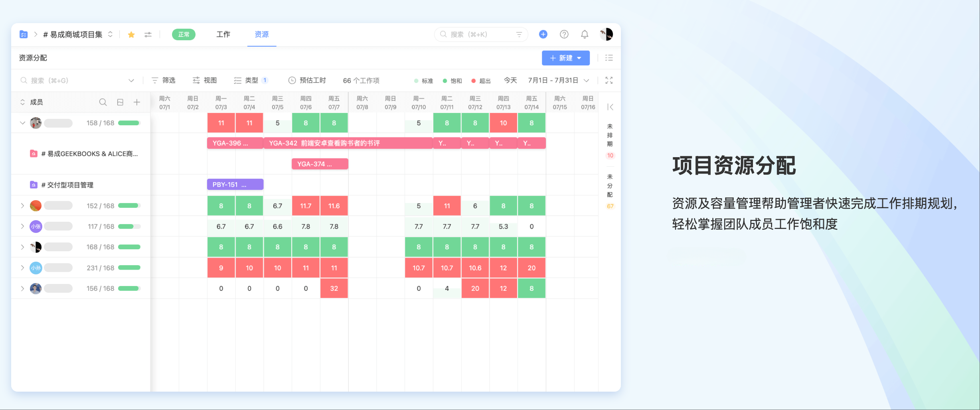Click the blue plus create icon
This screenshot has height=410, width=980.
point(543,34)
